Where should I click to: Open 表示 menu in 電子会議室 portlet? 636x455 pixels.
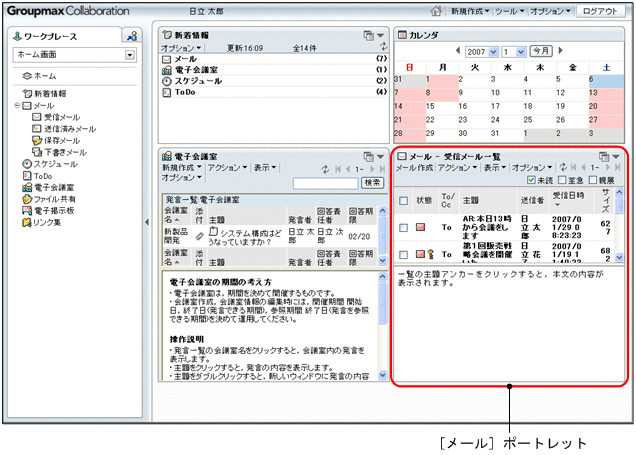(x=265, y=167)
